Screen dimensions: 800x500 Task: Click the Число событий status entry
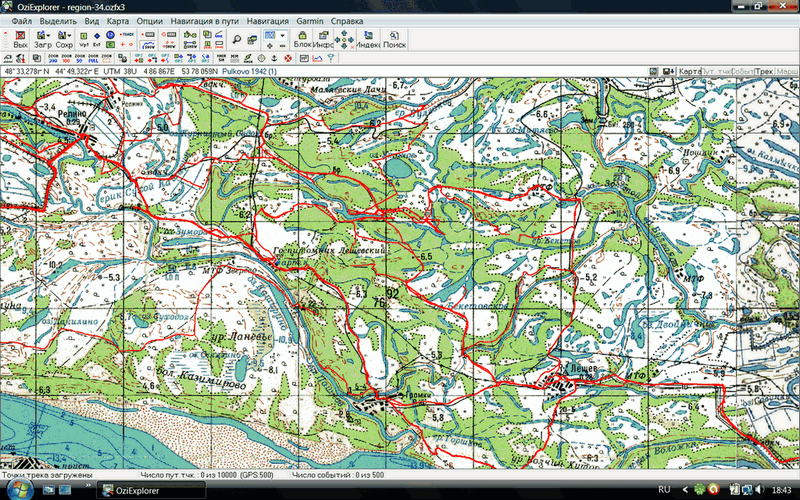338,475
